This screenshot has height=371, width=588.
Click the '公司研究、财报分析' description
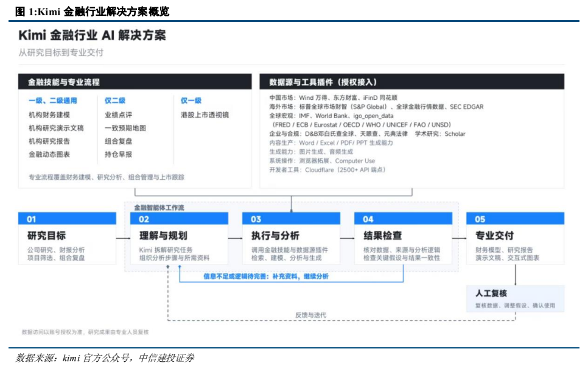56,249
